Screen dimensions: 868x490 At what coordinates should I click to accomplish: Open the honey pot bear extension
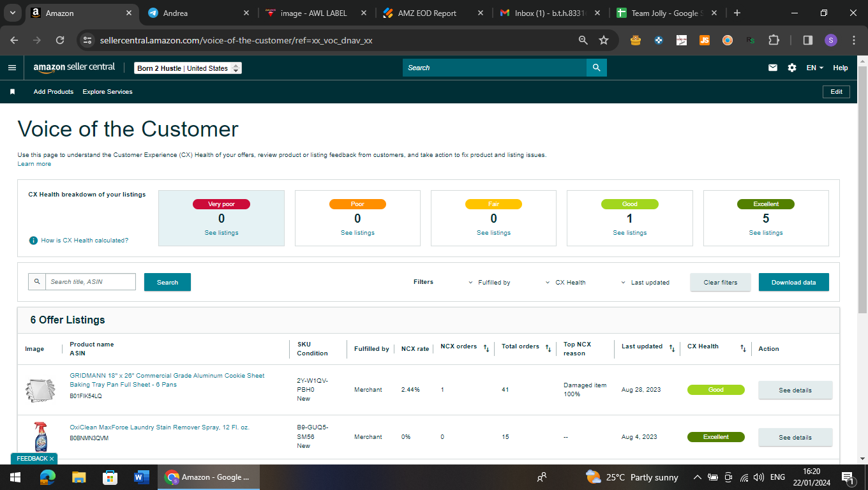pyautogui.click(x=635, y=40)
